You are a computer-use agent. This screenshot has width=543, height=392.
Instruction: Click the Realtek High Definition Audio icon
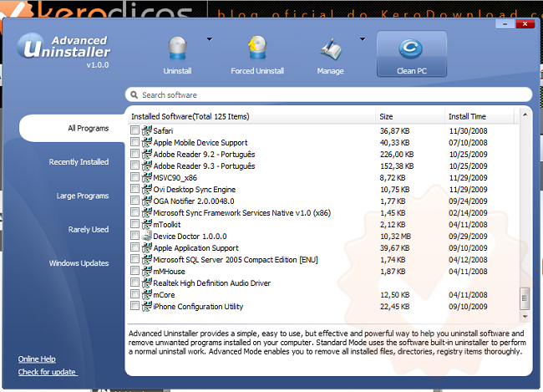146,283
